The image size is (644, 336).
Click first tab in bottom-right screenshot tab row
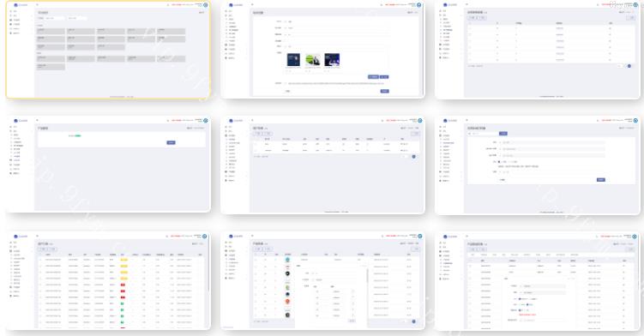[472, 255]
